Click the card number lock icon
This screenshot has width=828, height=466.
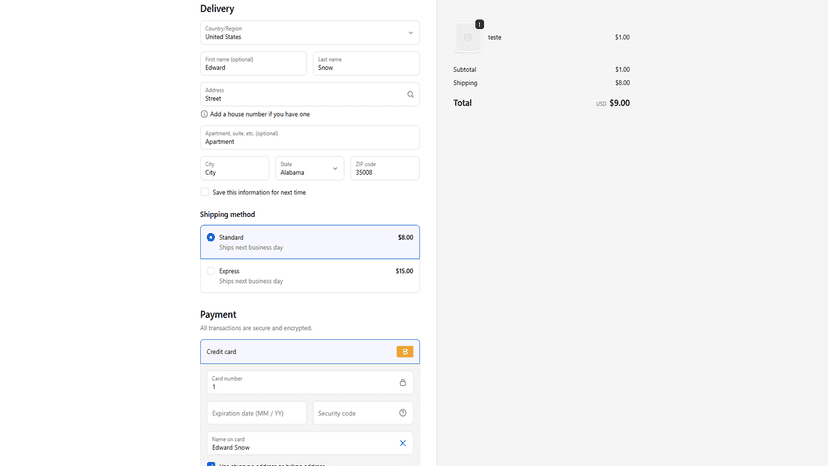(402, 383)
